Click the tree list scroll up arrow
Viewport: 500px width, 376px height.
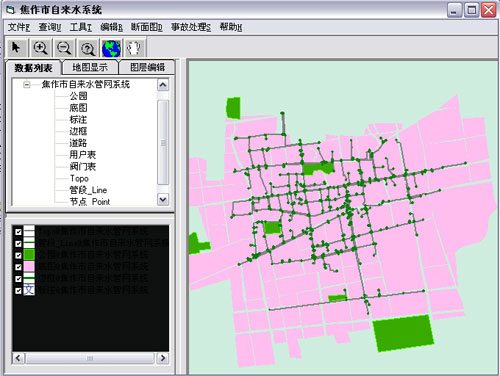point(163,85)
